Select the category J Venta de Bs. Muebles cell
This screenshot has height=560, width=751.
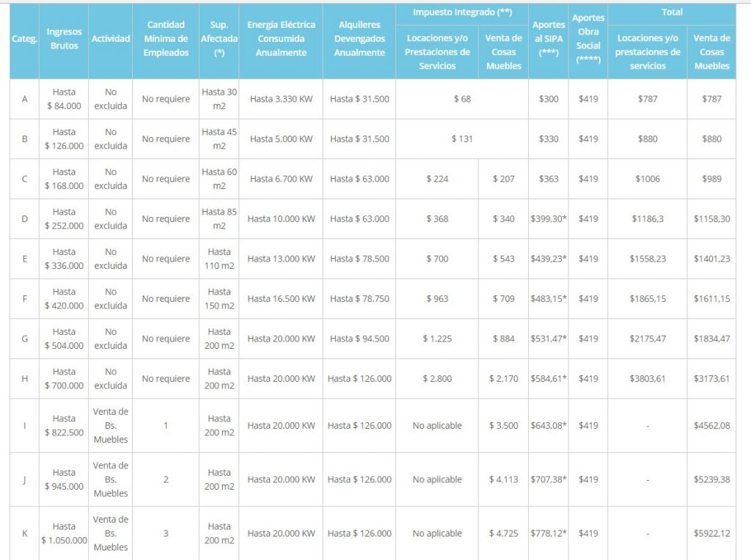111,479
